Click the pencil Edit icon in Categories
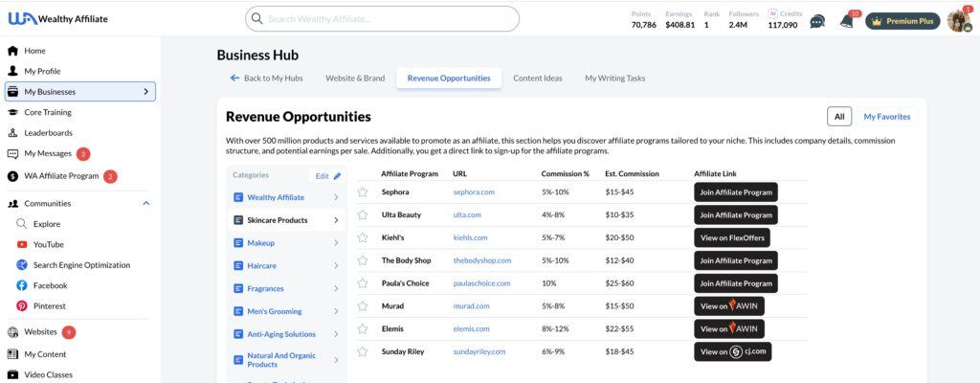This screenshot has height=383, width=980. point(338,176)
